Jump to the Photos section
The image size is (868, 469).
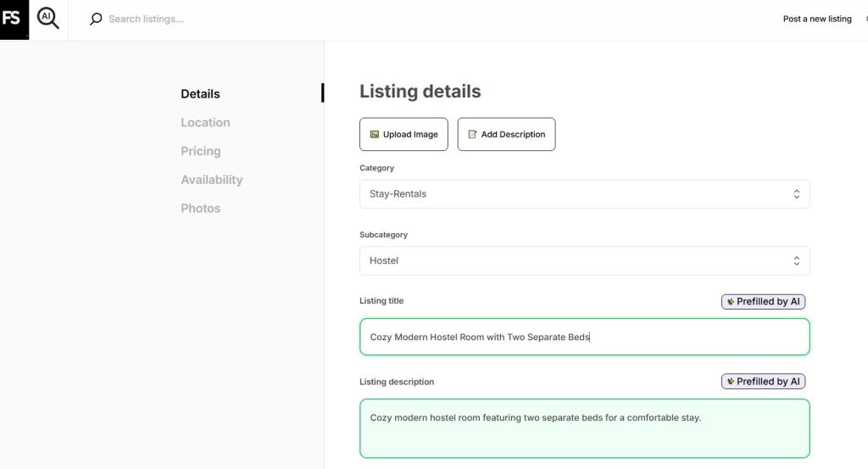[x=200, y=209]
